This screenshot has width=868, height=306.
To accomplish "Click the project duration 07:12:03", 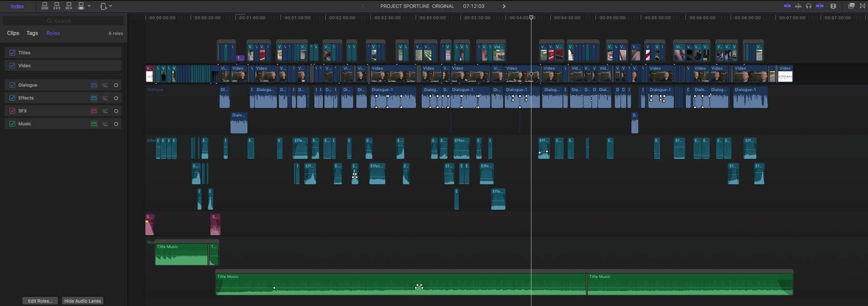I will point(474,6).
